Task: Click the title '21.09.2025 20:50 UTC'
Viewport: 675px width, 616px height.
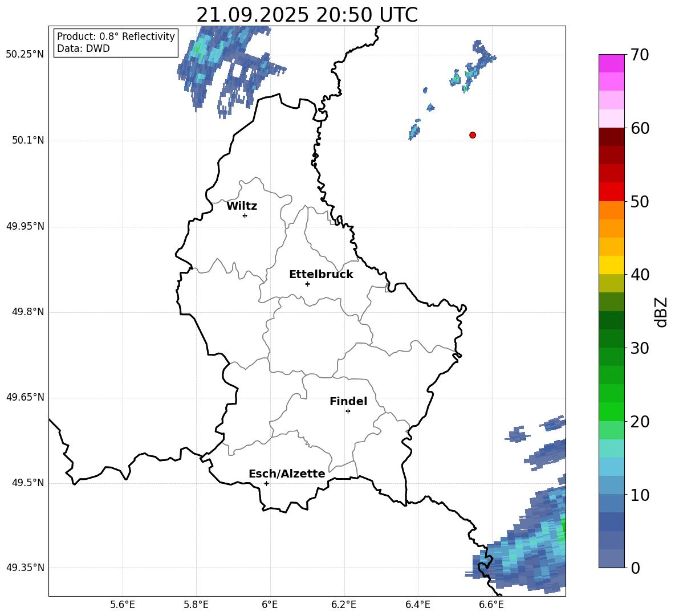Action: (x=307, y=15)
